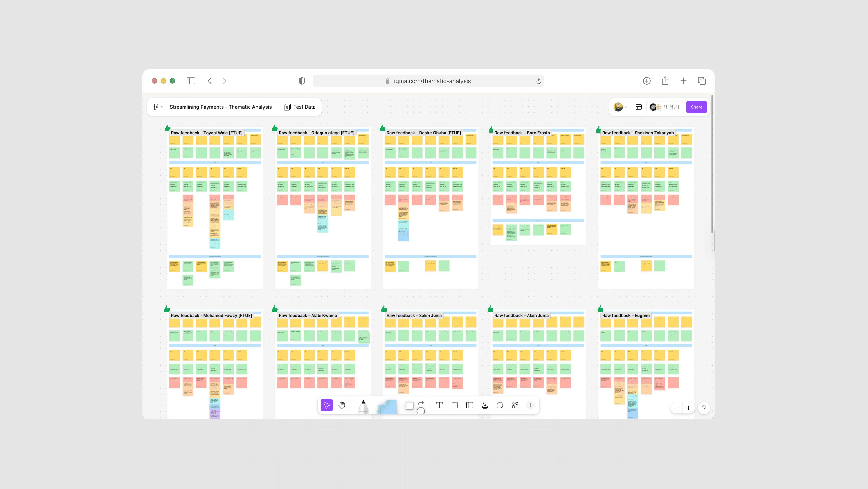This screenshot has height=489, width=868.
Task: Toggle the canvas layout view icon
Action: click(638, 107)
